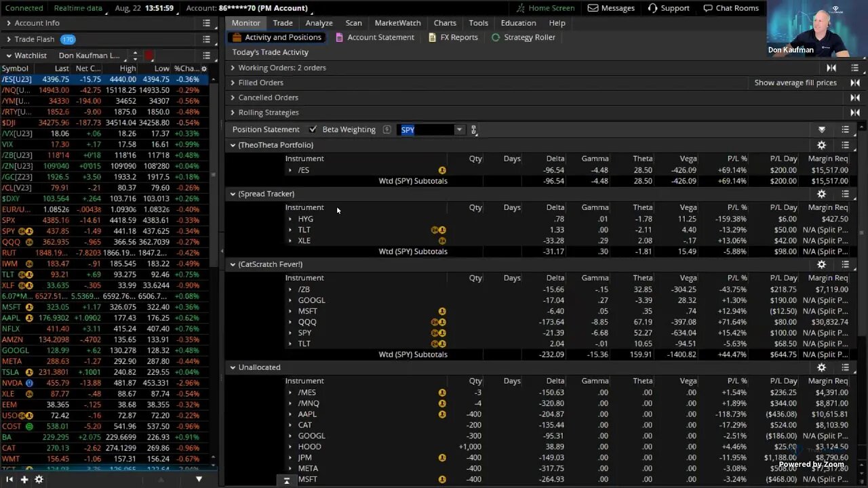Click the gear icon in bottom-left toolbar
Image resolution: width=868 pixels, height=488 pixels.
(39, 479)
